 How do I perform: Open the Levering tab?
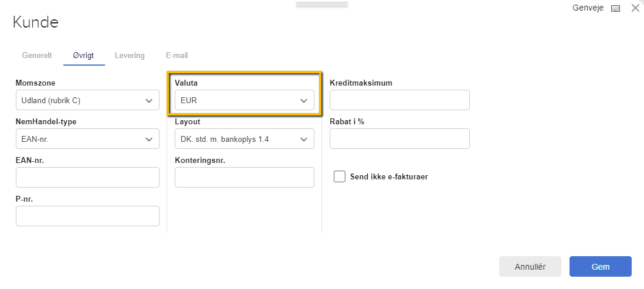130,56
